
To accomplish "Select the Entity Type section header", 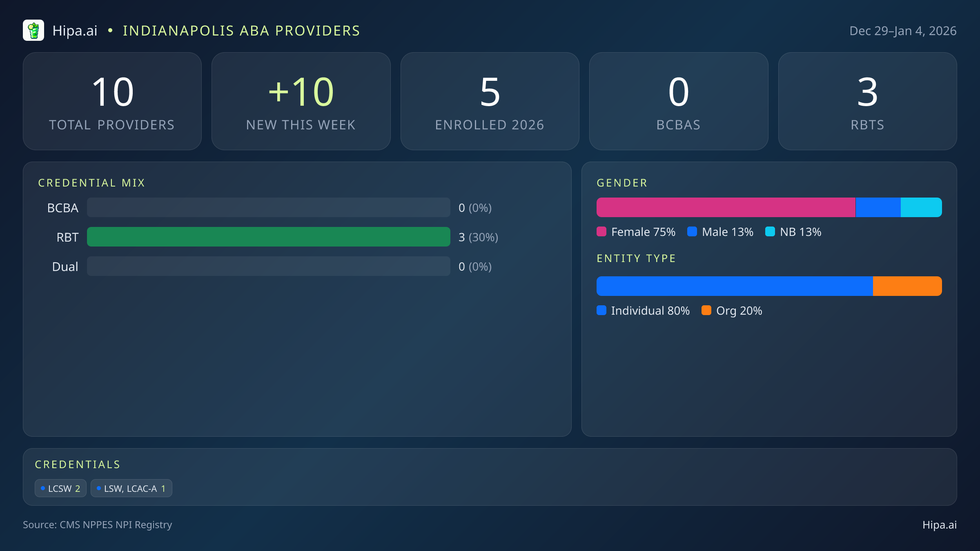I will tap(636, 258).
